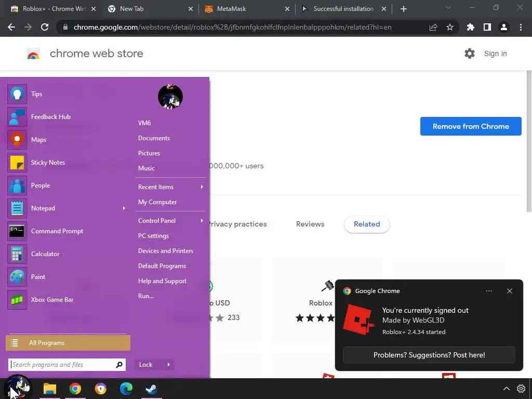Image resolution: width=532 pixels, height=399 pixels.
Task: Click the search magnifier in start menu
Action: coord(119,365)
